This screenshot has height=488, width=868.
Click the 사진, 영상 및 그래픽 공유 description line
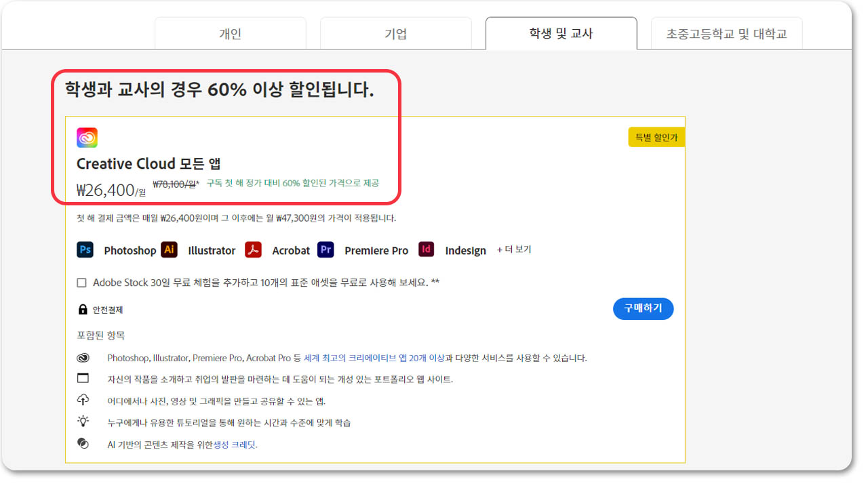click(216, 401)
